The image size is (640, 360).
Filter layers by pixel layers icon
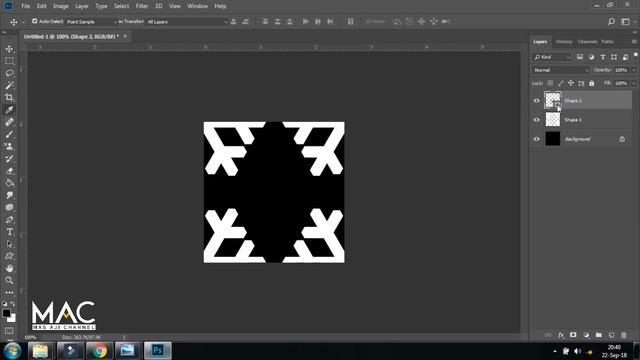point(580,57)
